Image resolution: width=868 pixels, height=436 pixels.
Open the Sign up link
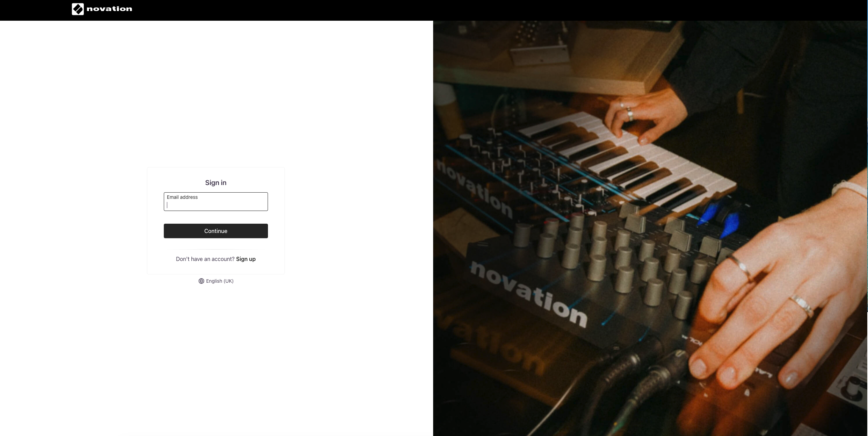click(x=246, y=259)
